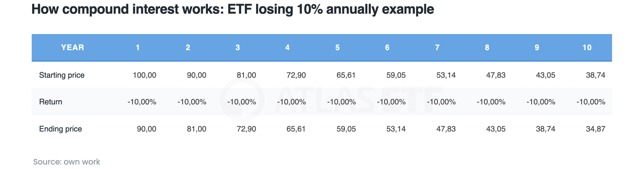Click year 10 return value -10,00%
644x169 pixels.
[590, 102]
